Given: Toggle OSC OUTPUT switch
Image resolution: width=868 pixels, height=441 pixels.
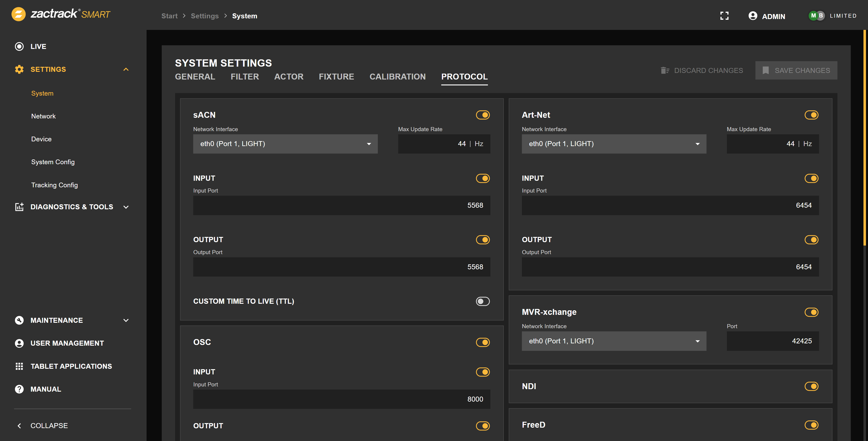Looking at the screenshot, I should [x=483, y=426].
